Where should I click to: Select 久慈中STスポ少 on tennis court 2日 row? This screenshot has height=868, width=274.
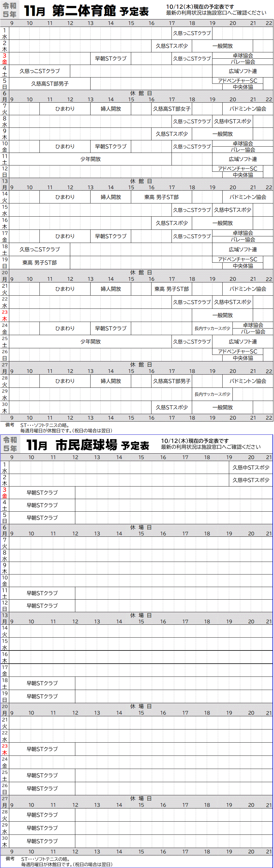click(251, 480)
